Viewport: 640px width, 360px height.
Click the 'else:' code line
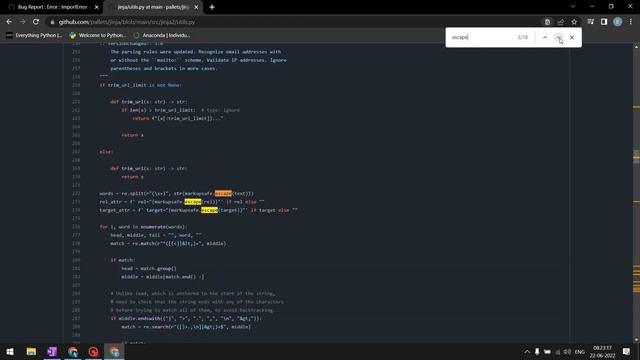click(106, 152)
